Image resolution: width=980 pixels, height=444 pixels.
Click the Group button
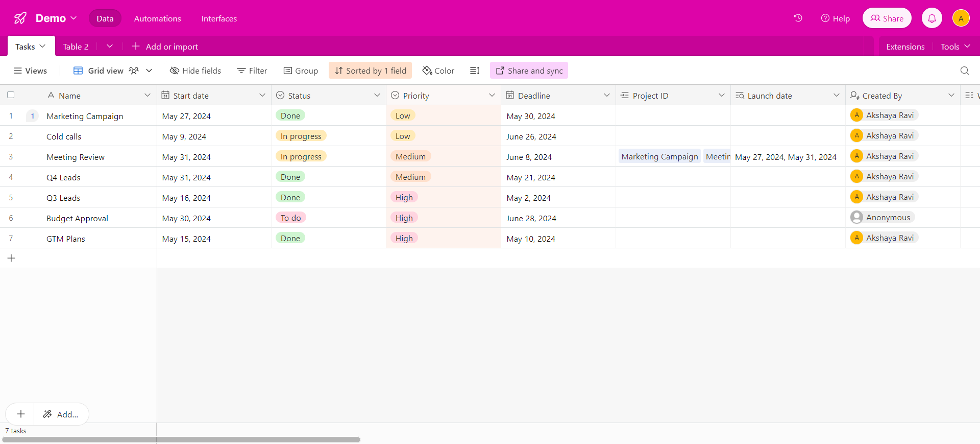tap(301, 71)
